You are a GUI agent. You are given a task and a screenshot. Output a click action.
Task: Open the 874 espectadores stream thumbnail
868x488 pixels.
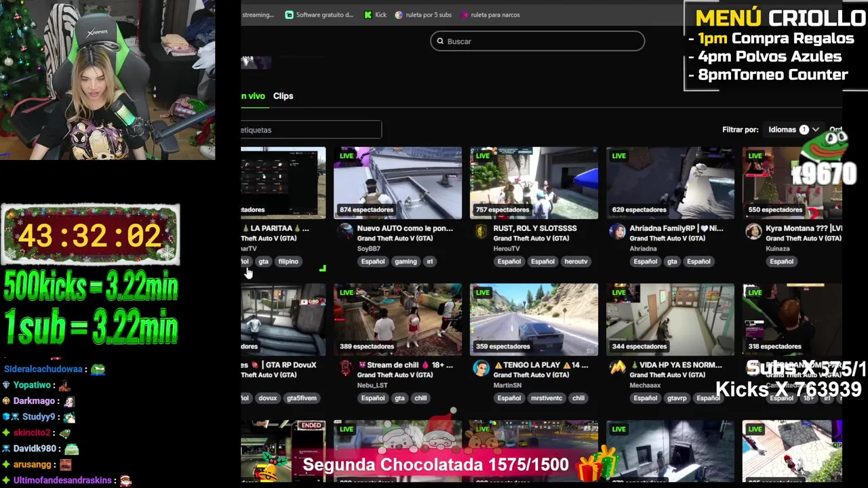point(397,183)
